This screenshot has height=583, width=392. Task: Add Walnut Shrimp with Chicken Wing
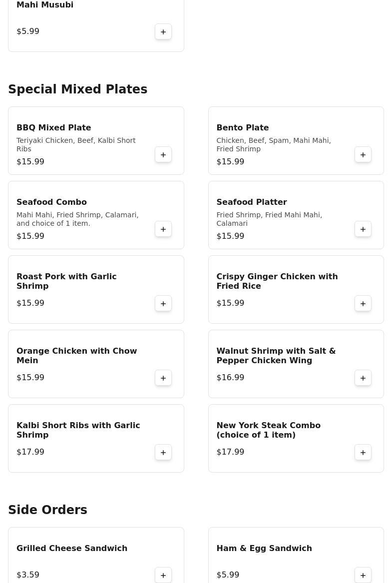click(363, 378)
